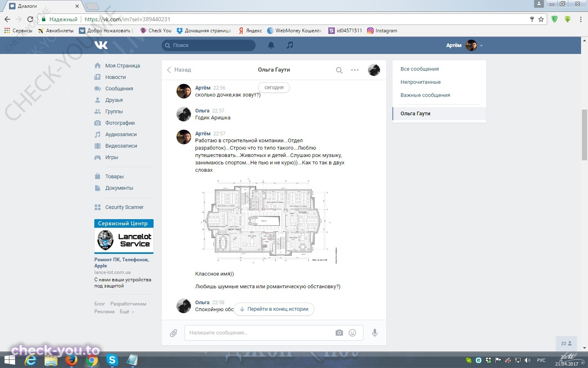Go to Моя Страница
Image resolution: width=588 pixels, height=368 pixels.
coord(122,66)
